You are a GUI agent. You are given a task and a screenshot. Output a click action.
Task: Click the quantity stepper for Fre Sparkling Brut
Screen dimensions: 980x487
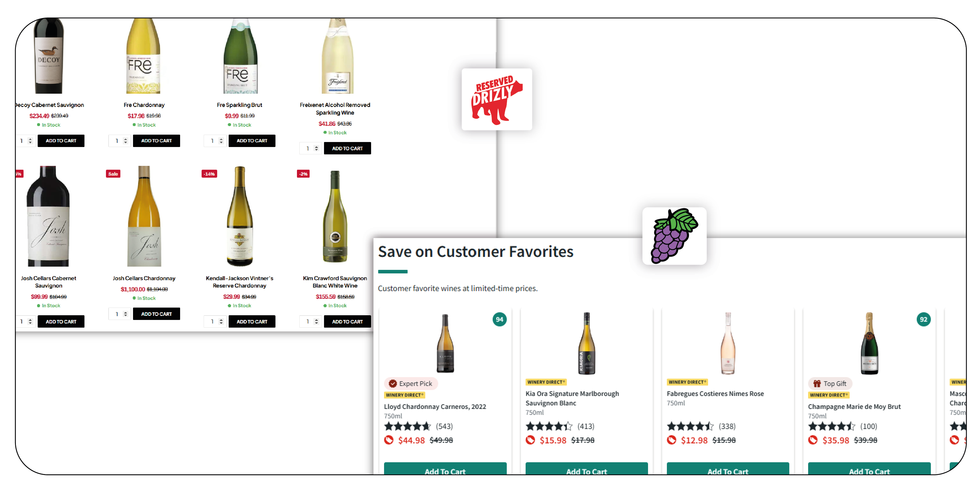point(221,141)
